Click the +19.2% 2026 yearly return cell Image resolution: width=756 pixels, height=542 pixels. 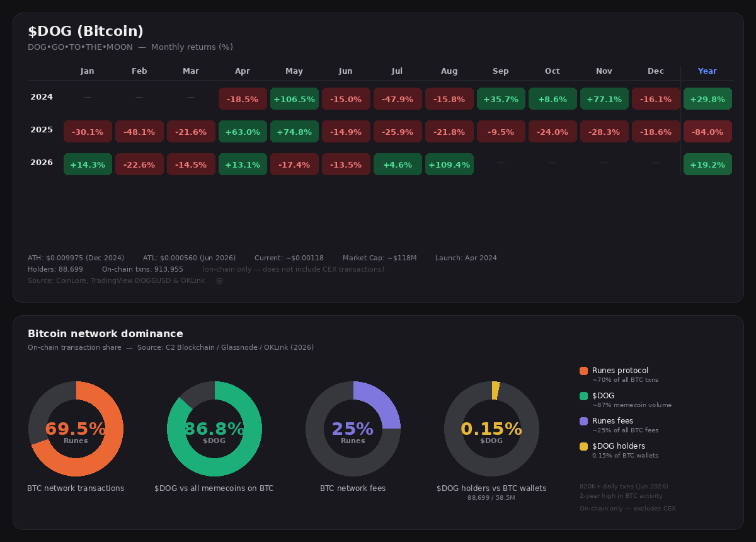point(707,164)
